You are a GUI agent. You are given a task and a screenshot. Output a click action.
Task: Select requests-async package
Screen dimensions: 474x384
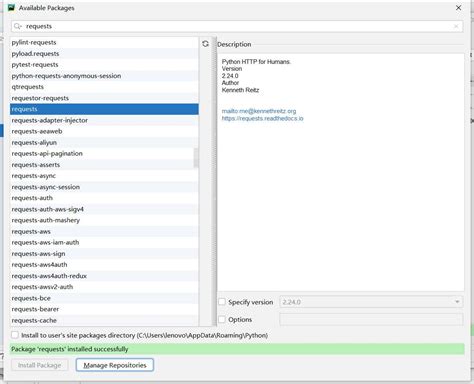(x=104, y=176)
